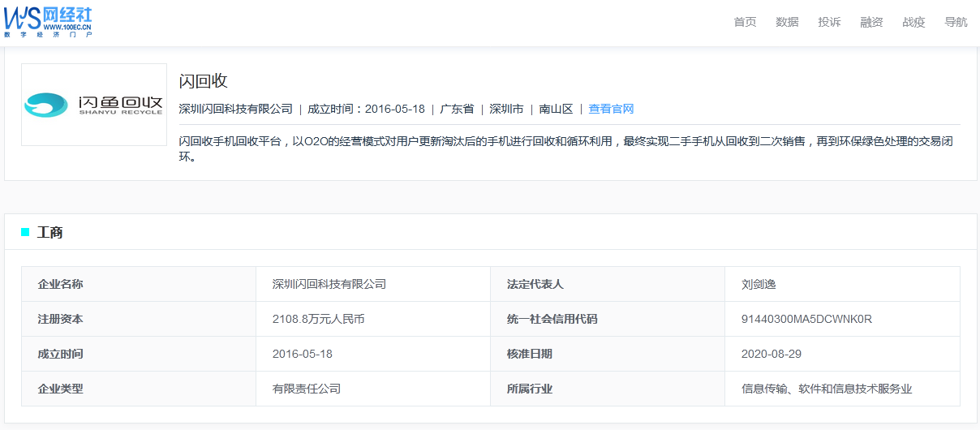
Task: Click the cyan square icon beside 工商
Action: click(x=25, y=233)
